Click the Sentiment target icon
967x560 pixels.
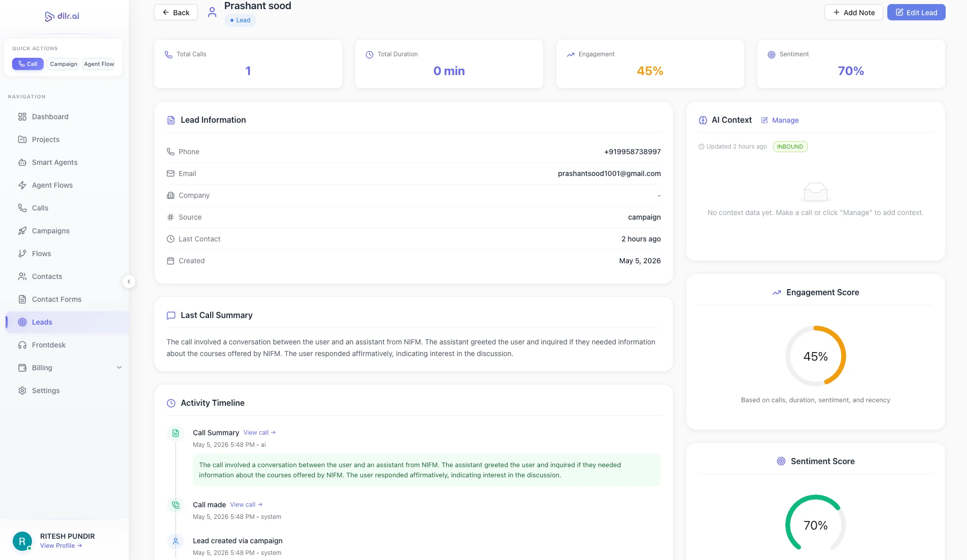772,54
